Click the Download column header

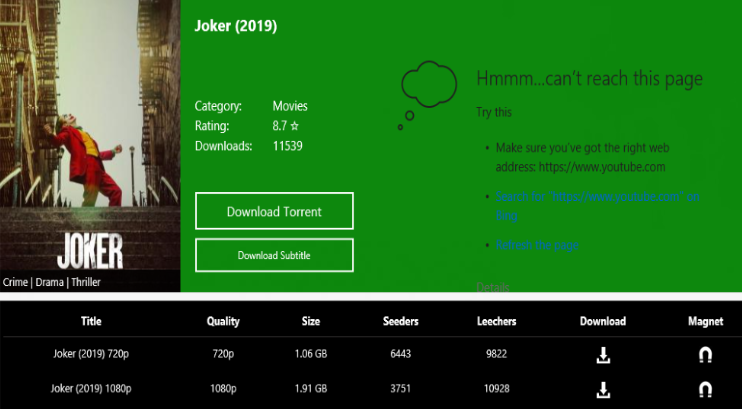pos(603,321)
